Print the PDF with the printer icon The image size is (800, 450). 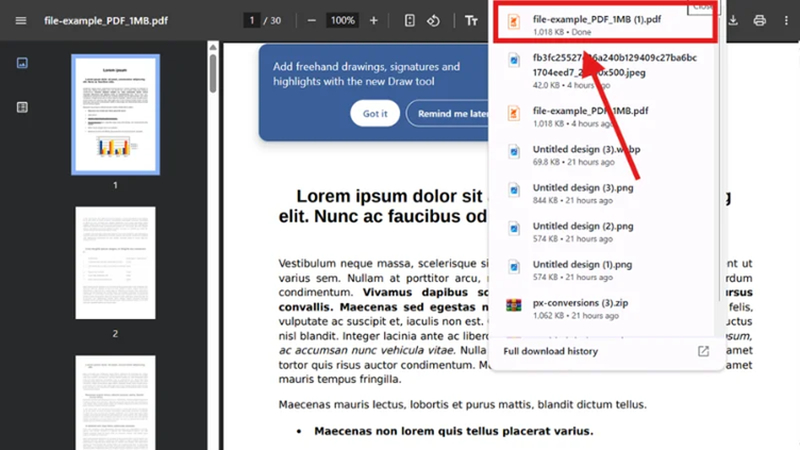pyautogui.click(x=760, y=21)
